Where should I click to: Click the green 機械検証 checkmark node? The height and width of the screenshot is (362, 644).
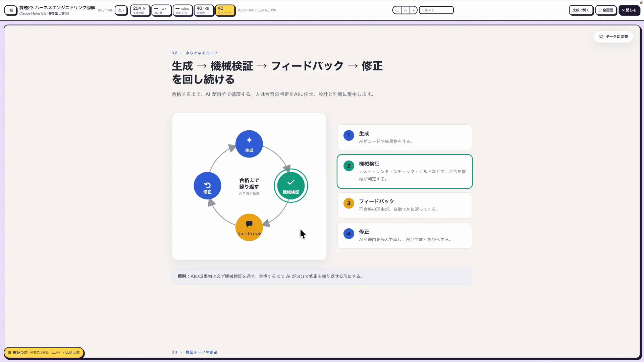(291, 186)
